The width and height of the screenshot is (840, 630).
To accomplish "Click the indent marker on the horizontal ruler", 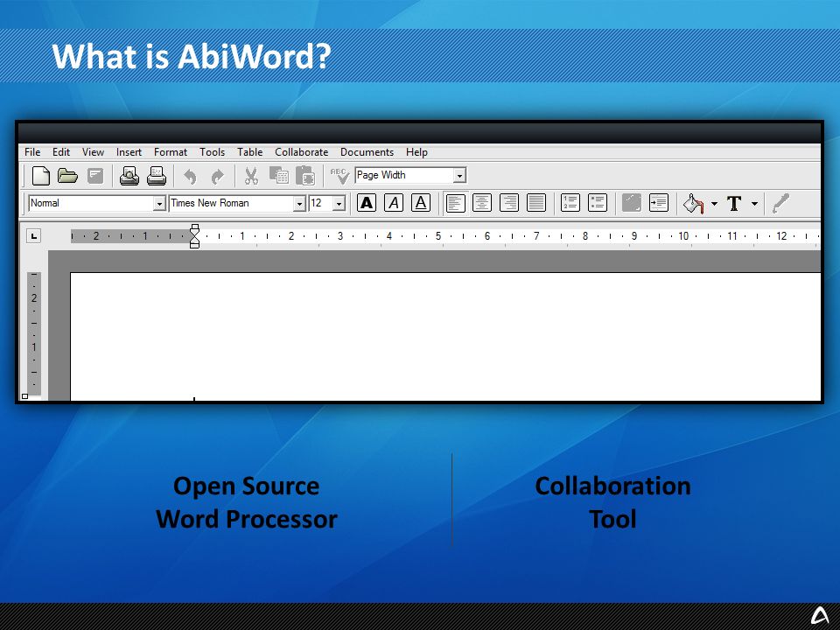I will pos(195,236).
